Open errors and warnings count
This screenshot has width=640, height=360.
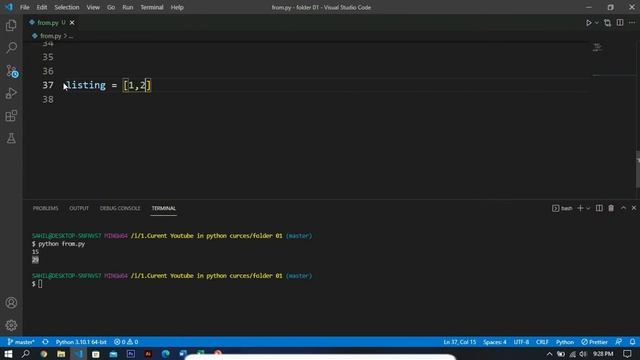click(126, 342)
